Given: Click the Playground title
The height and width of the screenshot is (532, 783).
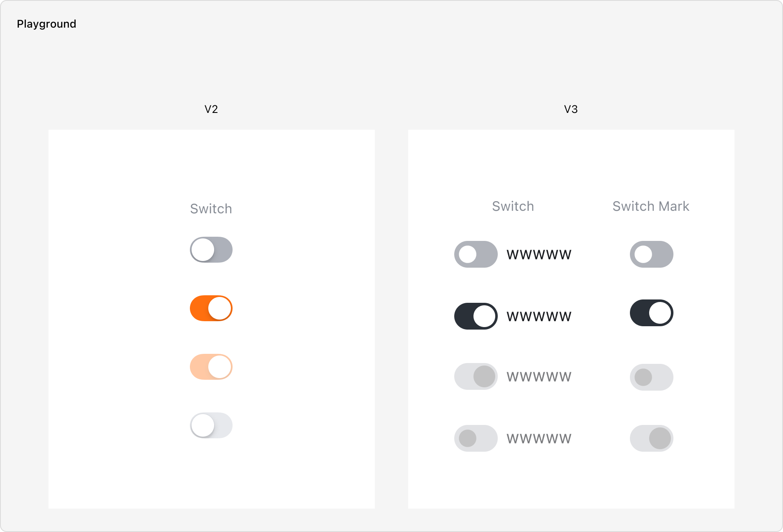Looking at the screenshot, I should (46, 24).
